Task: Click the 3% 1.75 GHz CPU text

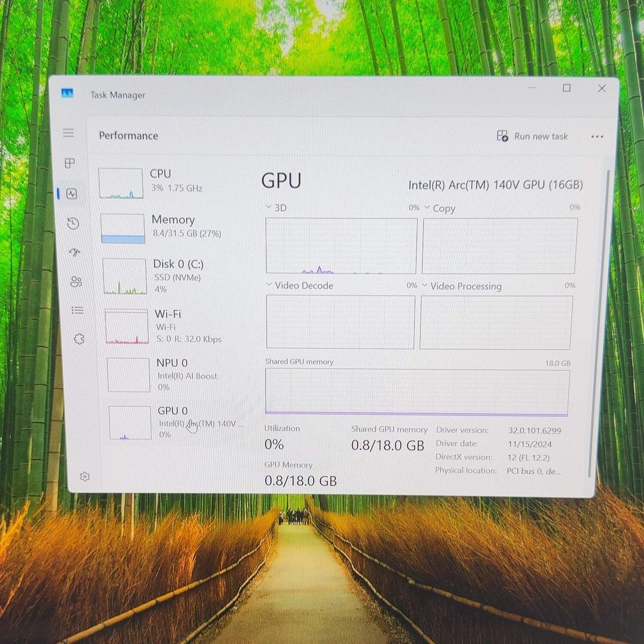Action: [x=176, y=188]
